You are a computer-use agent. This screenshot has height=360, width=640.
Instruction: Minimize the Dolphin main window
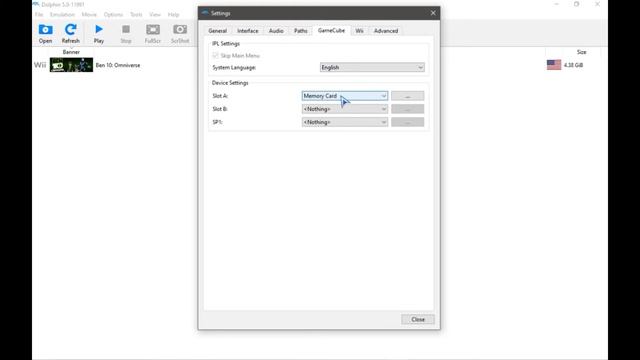click(556, 4)
